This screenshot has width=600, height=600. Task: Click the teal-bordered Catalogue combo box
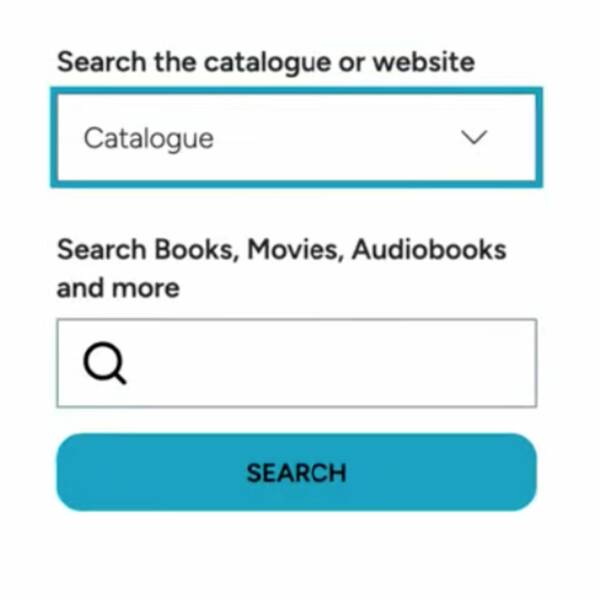(296, 138)
